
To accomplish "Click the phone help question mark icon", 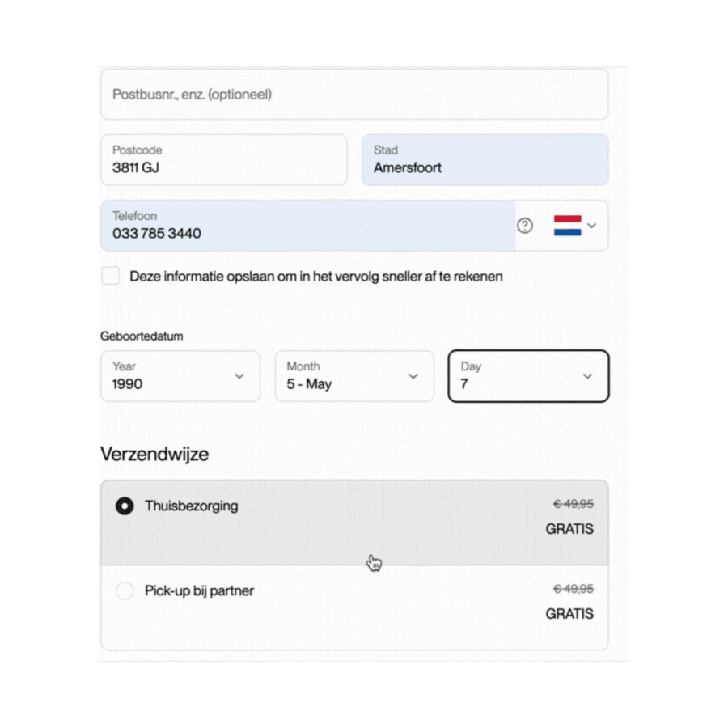I will tap(525, 226).
